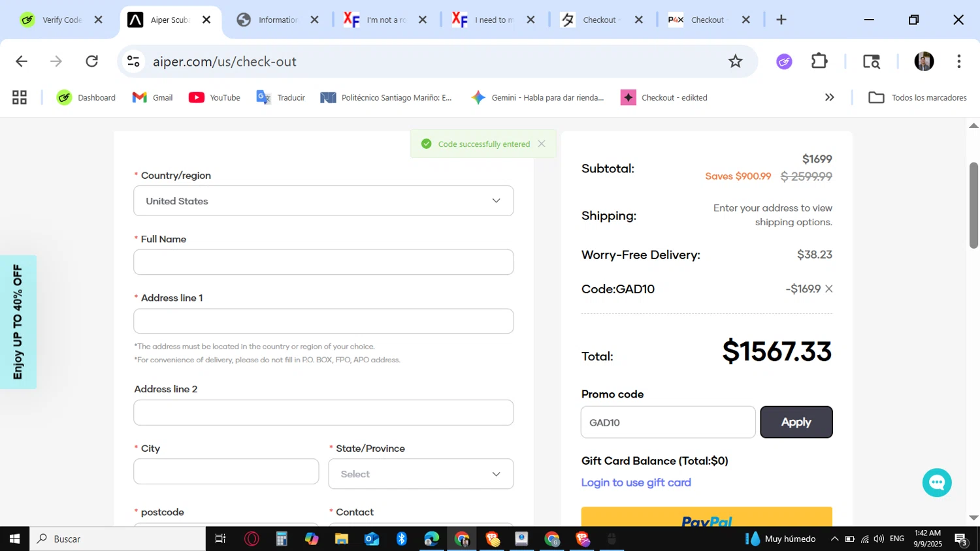Close the Verify Code tab
This screenshot has width=980, height=551.
click(x=99, y=20)
